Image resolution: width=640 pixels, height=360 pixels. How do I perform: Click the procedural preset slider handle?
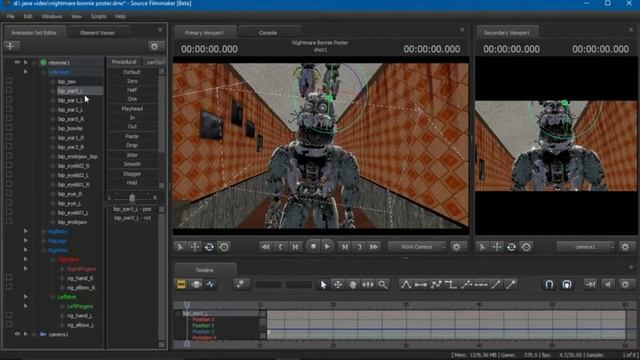click(132, 198)
